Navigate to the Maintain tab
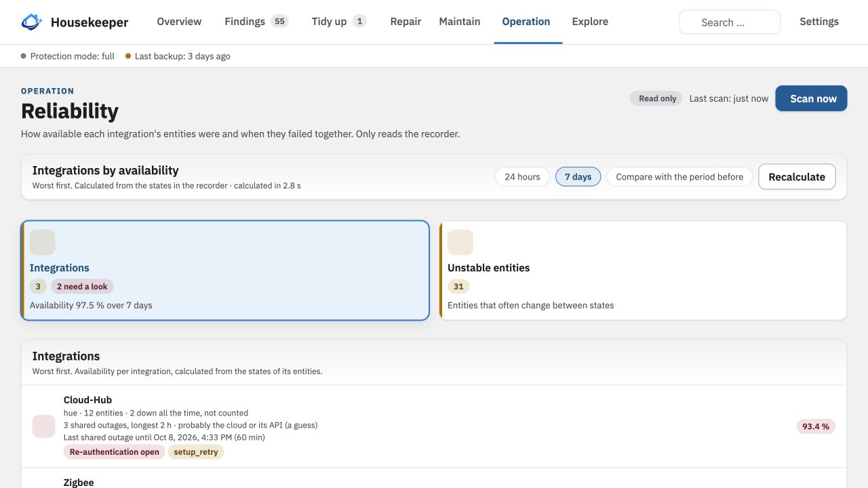868x488 pixels. [460, 22]
